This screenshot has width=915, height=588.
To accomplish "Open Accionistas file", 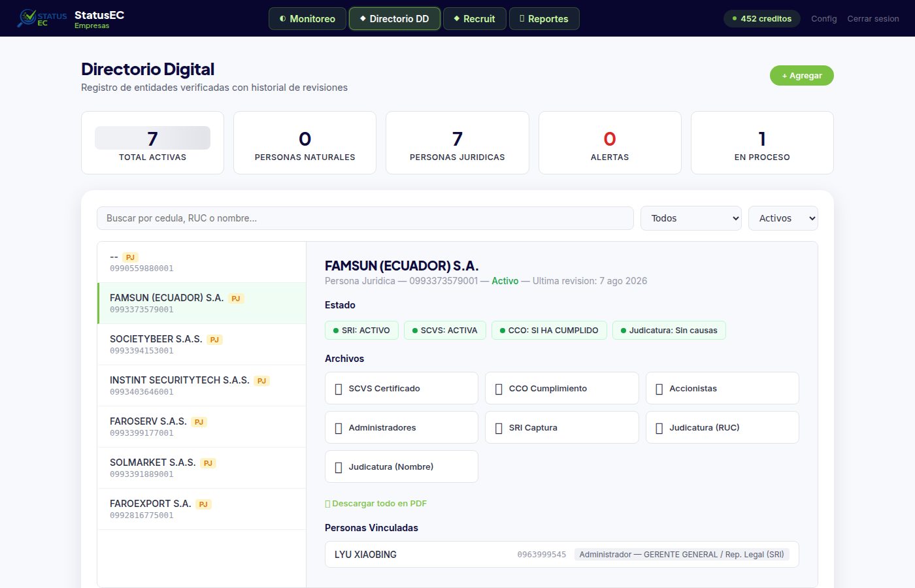I will click(722, 388).
